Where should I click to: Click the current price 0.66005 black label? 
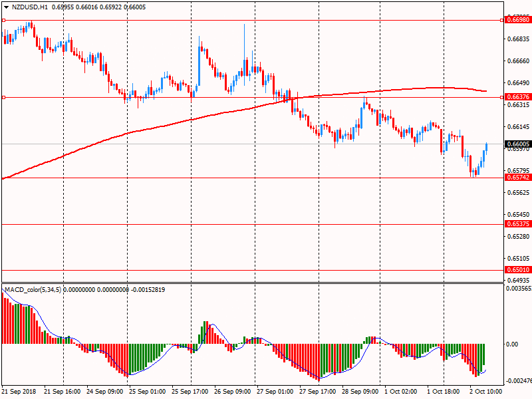click(518, 144)
